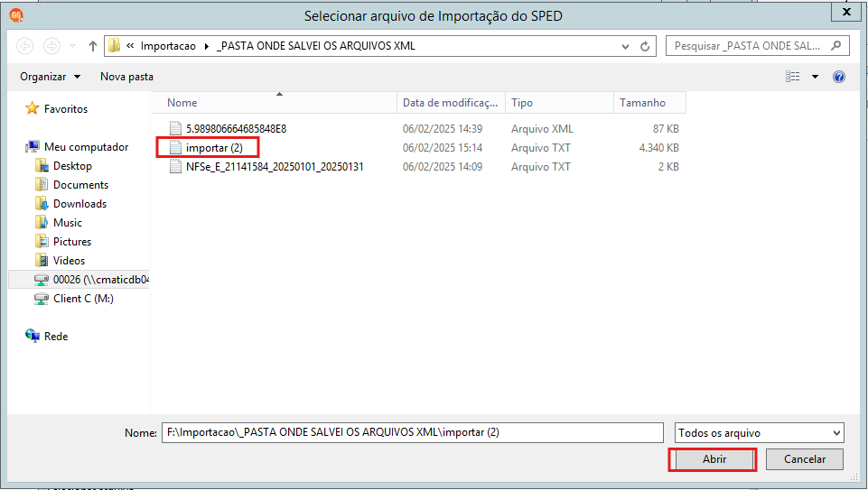Select Meu computador in the tree
Viewport: 868px width, 490px height.
pyautogui.click(x=87, y=147)
